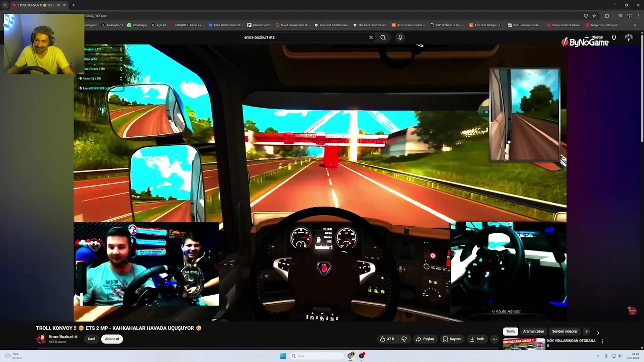Open options for KÖY YOLLARINDAN OTOBANA video

(x=602, y=341)
